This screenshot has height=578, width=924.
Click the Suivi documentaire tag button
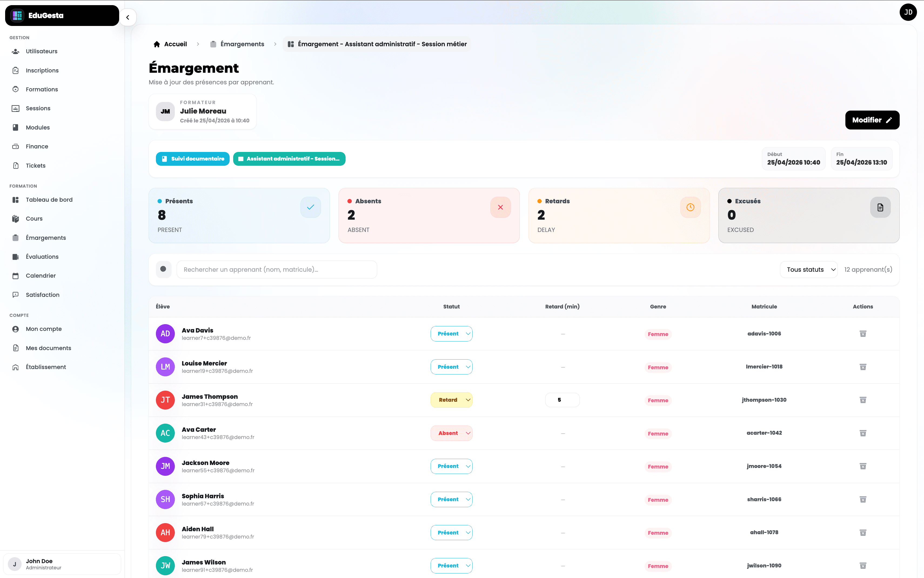pyautogui.click(x=193, y=159)
